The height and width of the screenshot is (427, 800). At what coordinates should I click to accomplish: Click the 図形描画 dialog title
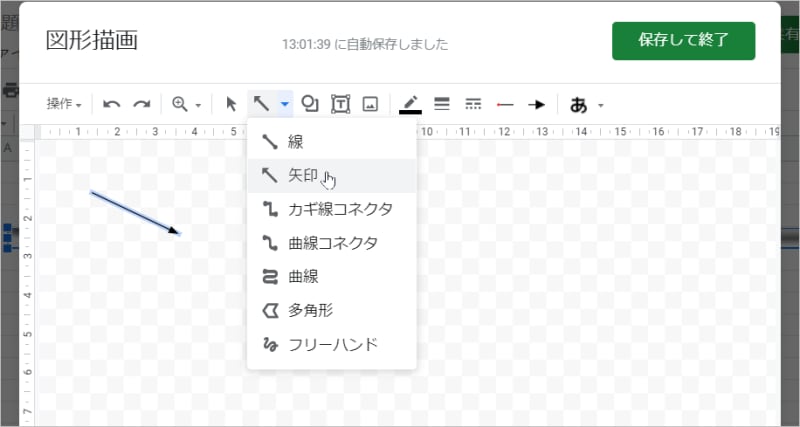pos(92,41)
